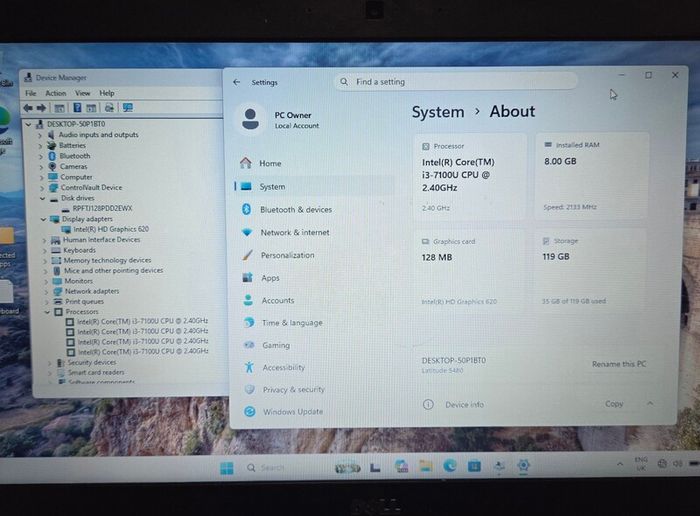Expand Audio inputs and outputs node

(x=40, y=135)
